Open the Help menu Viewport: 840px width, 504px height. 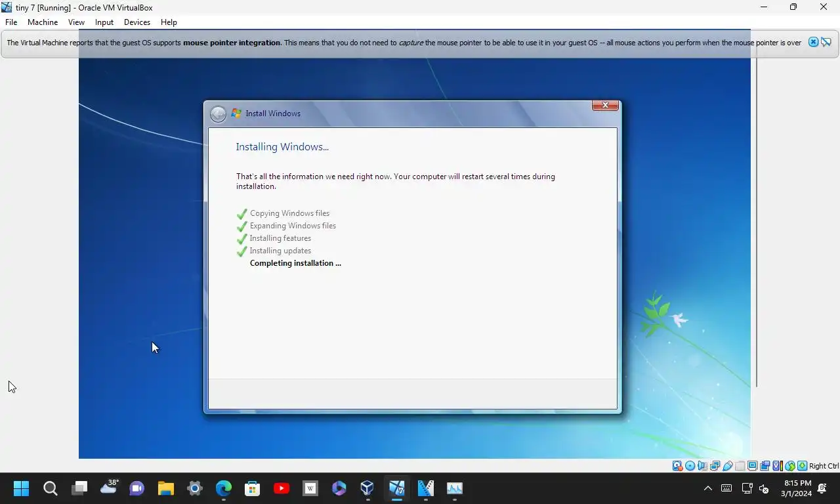(169, 22)
